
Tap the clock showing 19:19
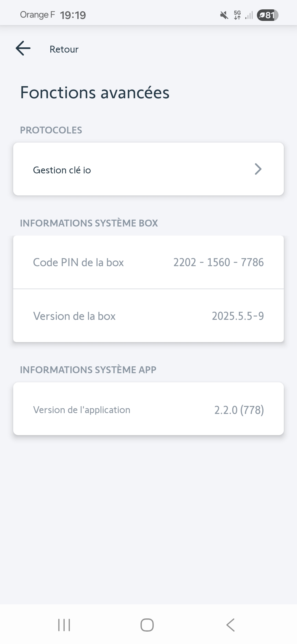(x=73, y=15)
